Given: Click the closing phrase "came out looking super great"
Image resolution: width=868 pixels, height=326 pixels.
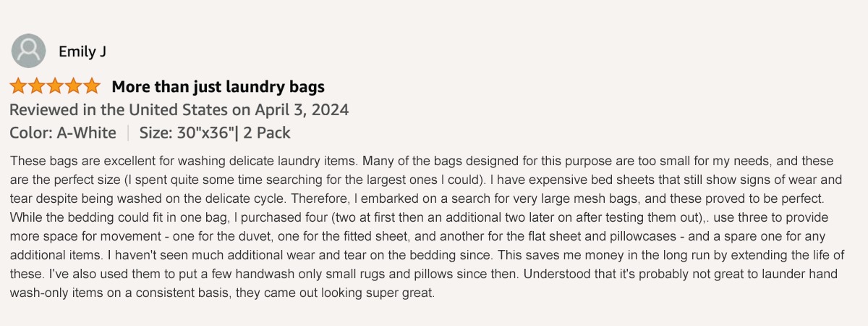Looking at the screenshot, I should pos(341,293).
